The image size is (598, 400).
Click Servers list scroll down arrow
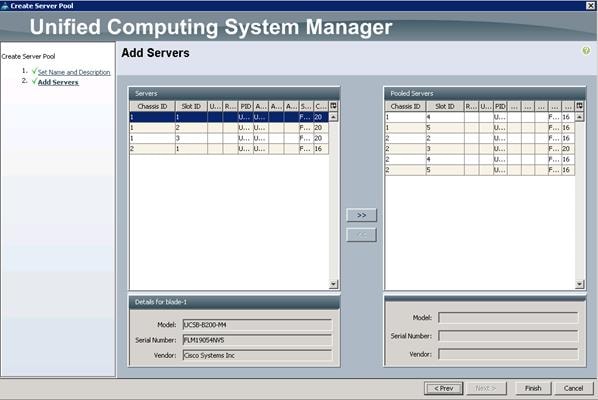[x=333, y=284]
